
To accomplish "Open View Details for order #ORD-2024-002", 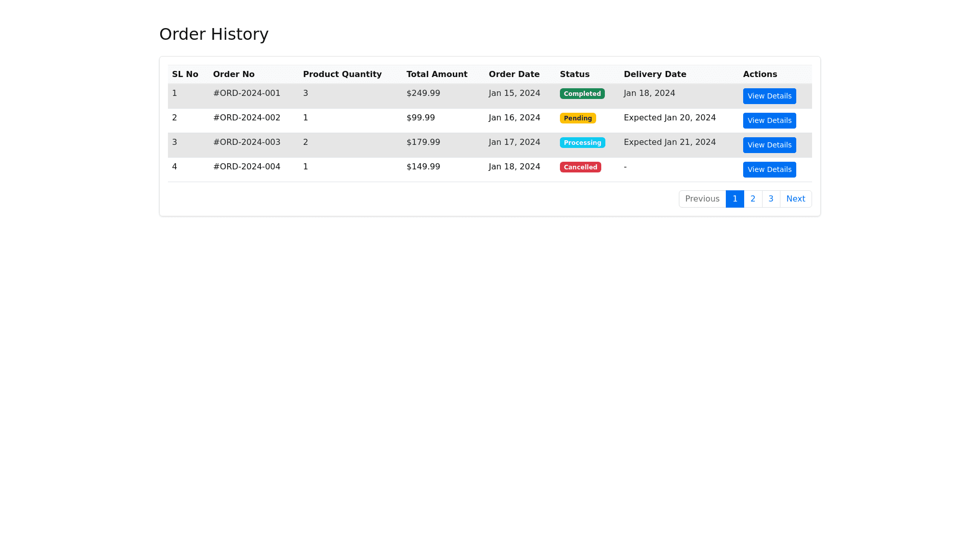I will pos(769,120).
